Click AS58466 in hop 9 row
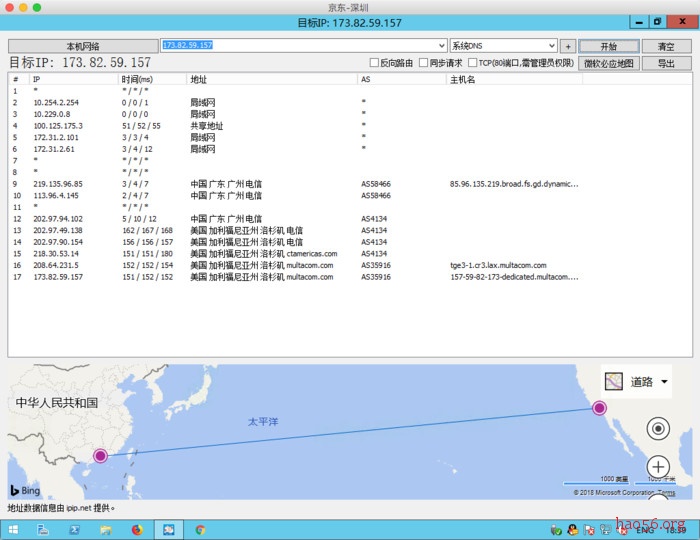This screenshot has width=700, height=540. point(376,184)
